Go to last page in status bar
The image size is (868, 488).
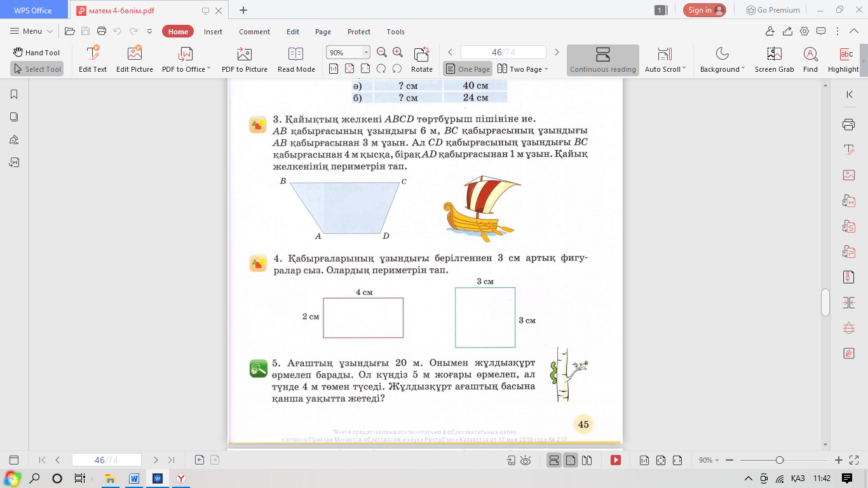pos(171,460)
